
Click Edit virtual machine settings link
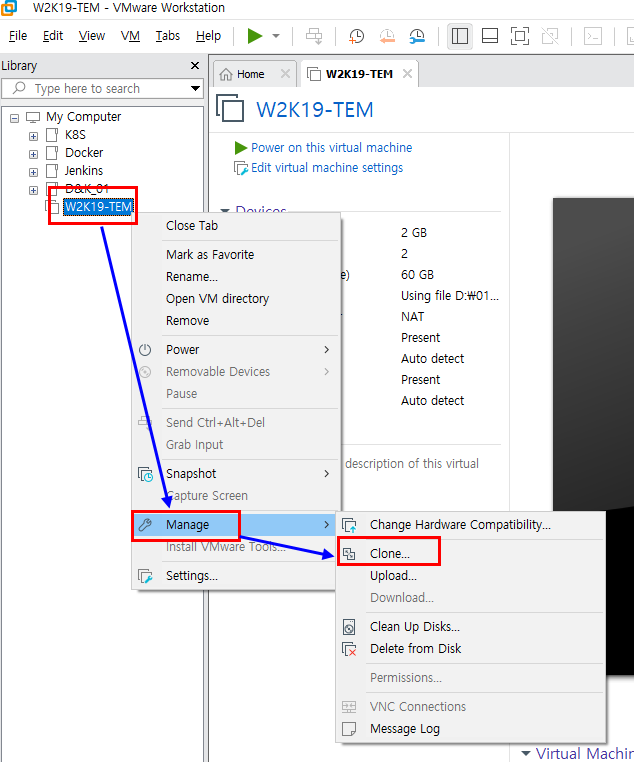click(327, 168)
